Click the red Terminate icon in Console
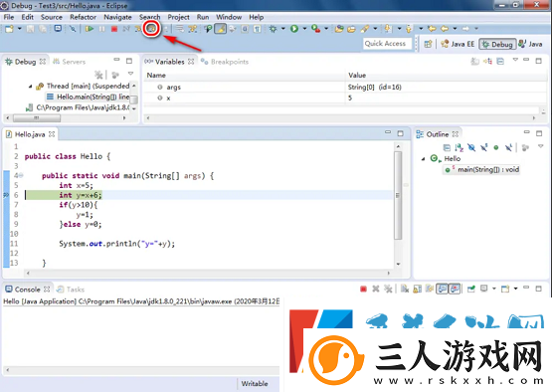552x392 pixels. [363, 290]
